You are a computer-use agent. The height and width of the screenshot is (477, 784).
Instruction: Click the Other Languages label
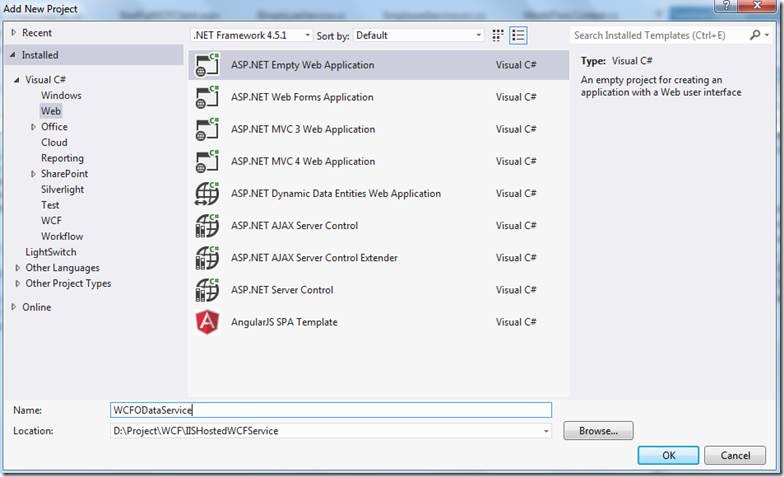pyautogui.click(x=62, y=268)
